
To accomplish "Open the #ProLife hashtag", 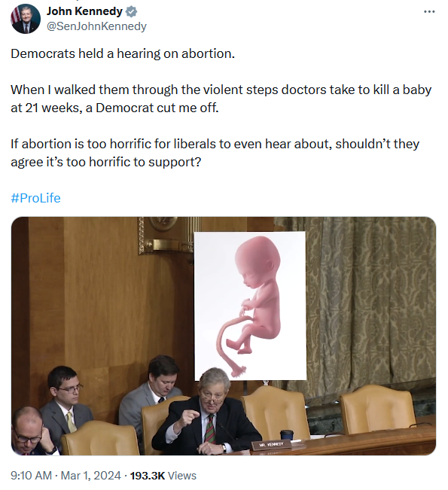I will [35, 198].
